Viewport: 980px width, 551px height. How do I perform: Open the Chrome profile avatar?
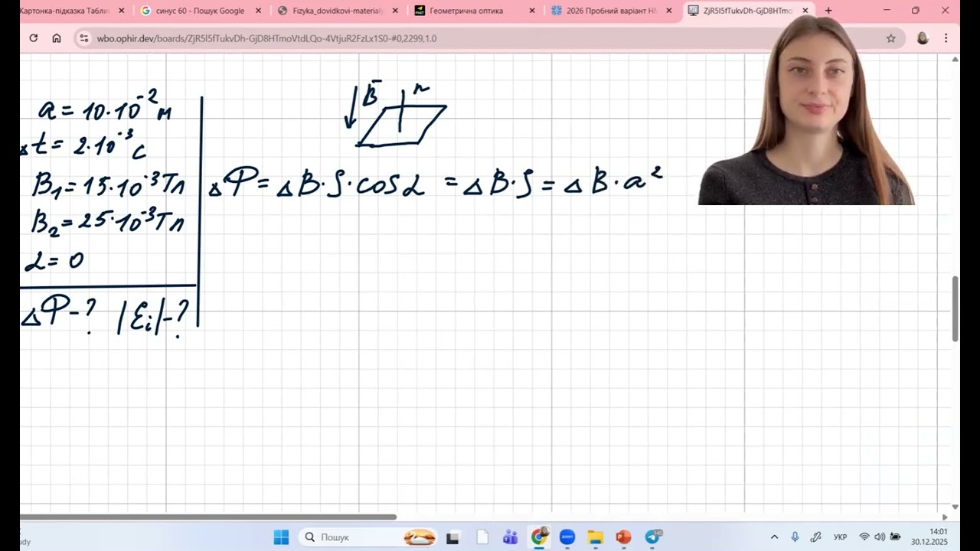click(x=923, y=38)
